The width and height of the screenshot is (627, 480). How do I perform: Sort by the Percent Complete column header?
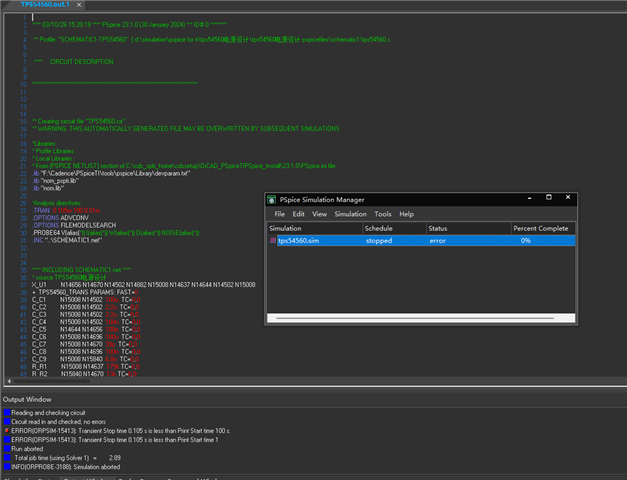pyautogui.click(x=543, y=228)
